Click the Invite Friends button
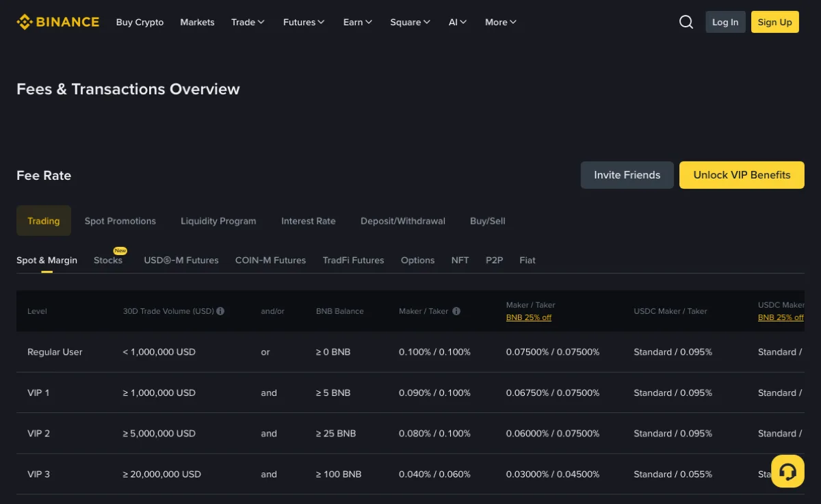821x504 pixels. (x=627, y=175)
